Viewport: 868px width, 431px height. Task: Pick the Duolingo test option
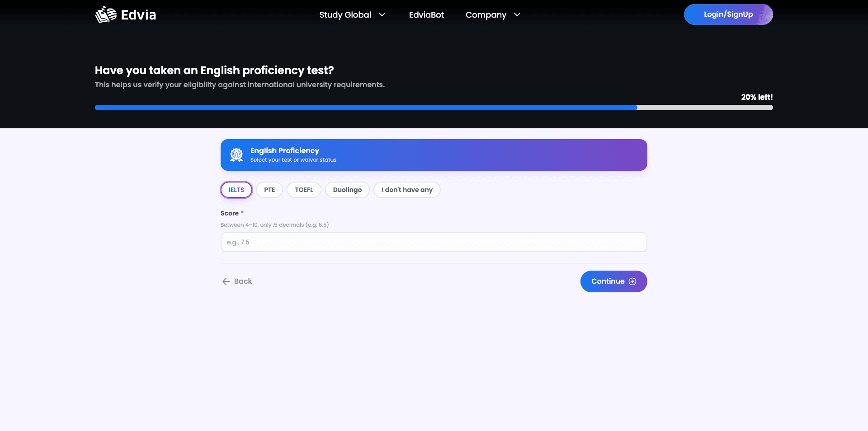(x=347, y=190)
